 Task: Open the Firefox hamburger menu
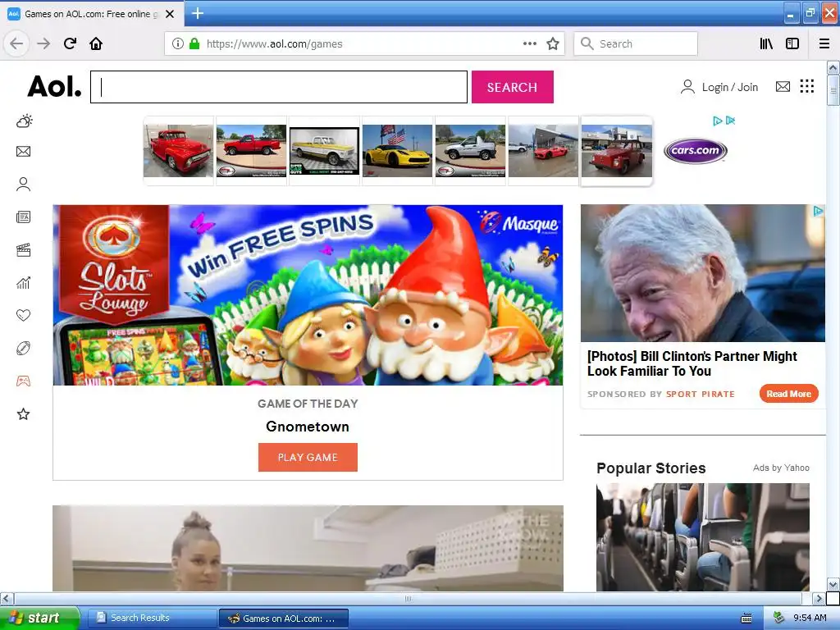824,43
